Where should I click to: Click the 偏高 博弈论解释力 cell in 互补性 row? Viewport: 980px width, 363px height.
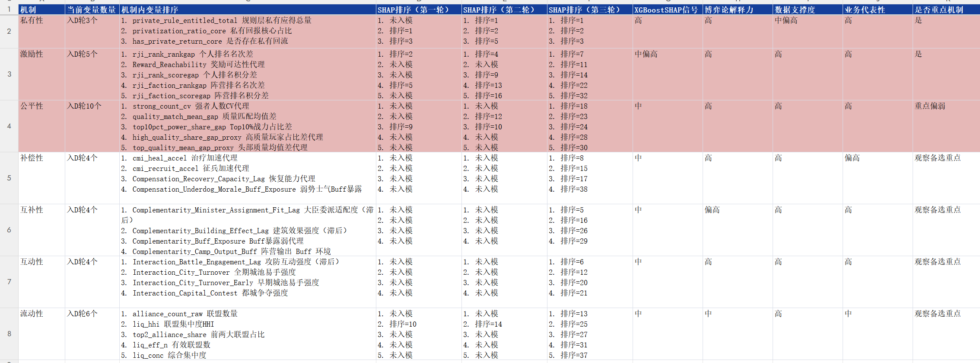pyautogui.click(x=738, y=230)
